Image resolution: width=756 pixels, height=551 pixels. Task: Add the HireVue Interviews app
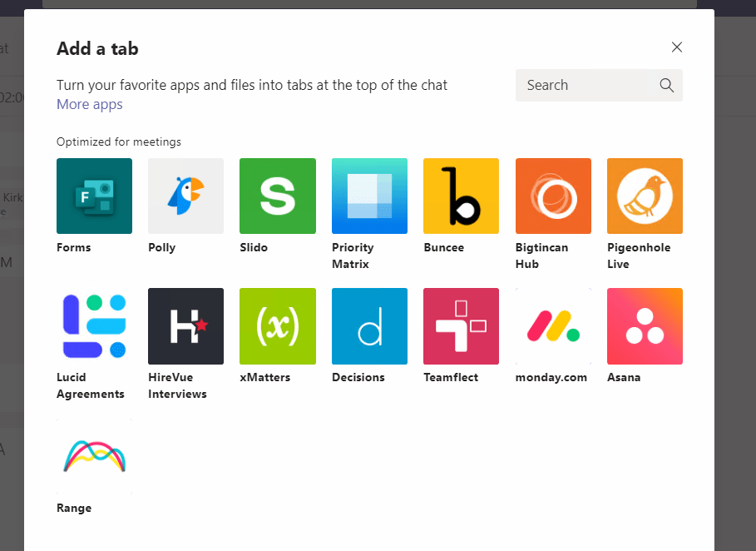[185, 326]
